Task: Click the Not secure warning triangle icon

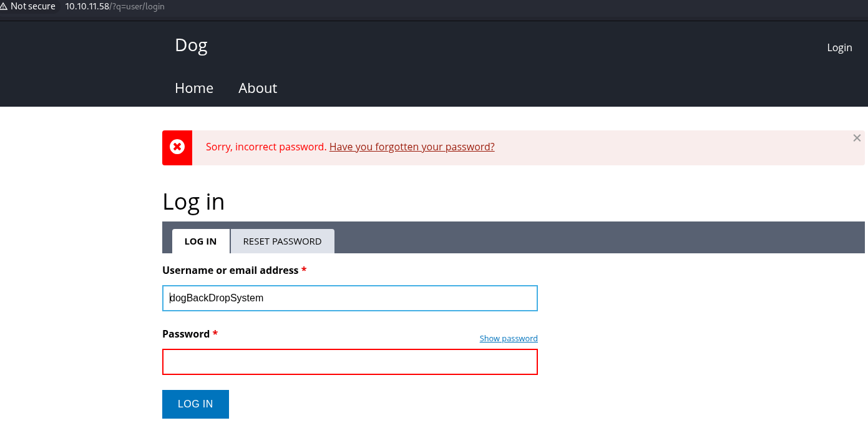Action: point(4,6)
